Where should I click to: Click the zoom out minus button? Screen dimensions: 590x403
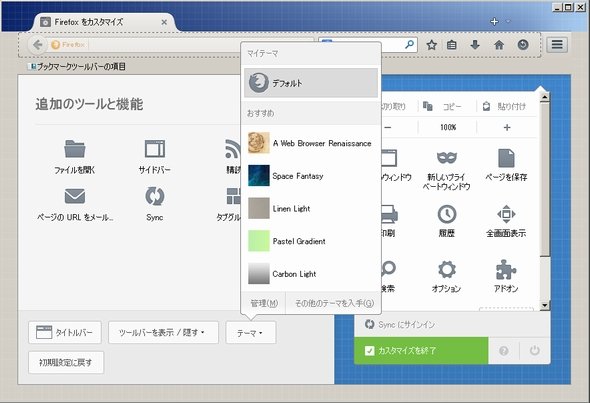point(388,128)
